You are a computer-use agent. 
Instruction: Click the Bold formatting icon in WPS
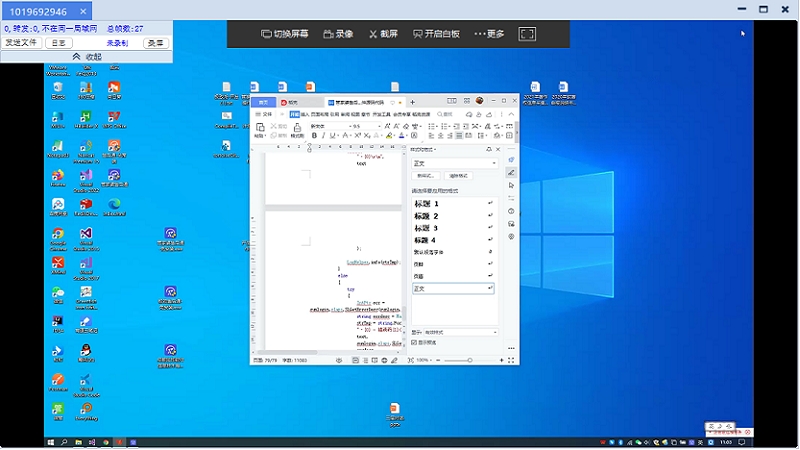click(x=312, y=136)
